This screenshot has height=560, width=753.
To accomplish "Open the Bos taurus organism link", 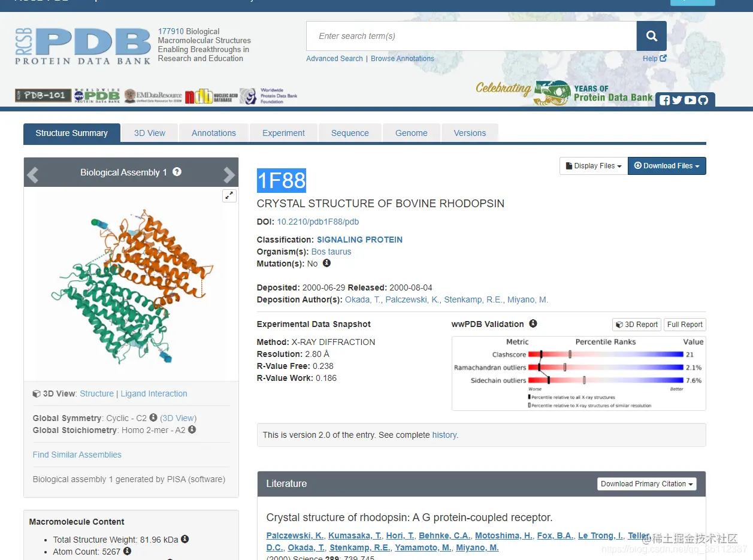I will coord(331,252).
